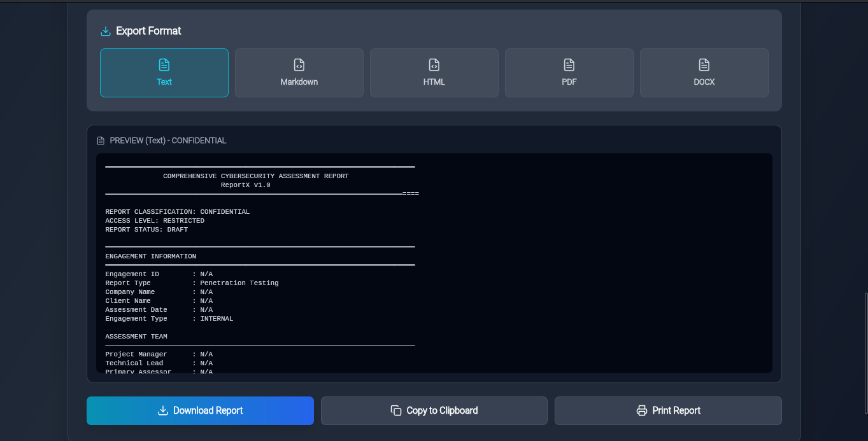This screenshot has height=441, width=868.
Task: Select the Markdown export format
Action: click(299, 73)
